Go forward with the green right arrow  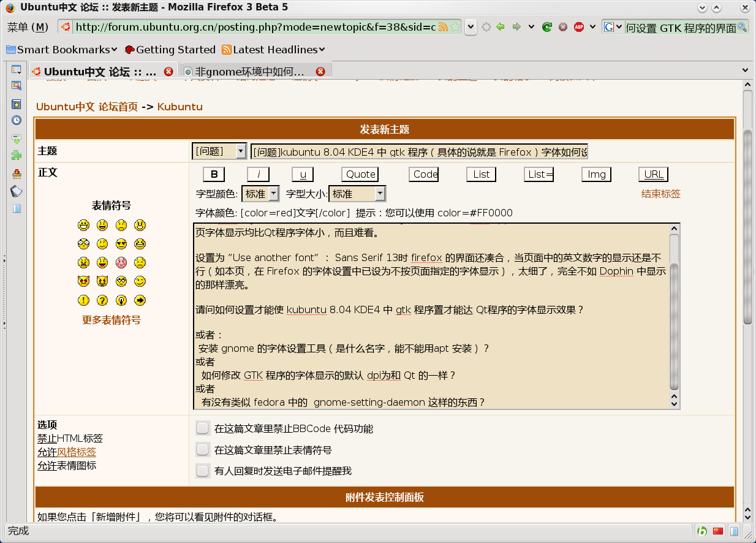click(516, 27)
